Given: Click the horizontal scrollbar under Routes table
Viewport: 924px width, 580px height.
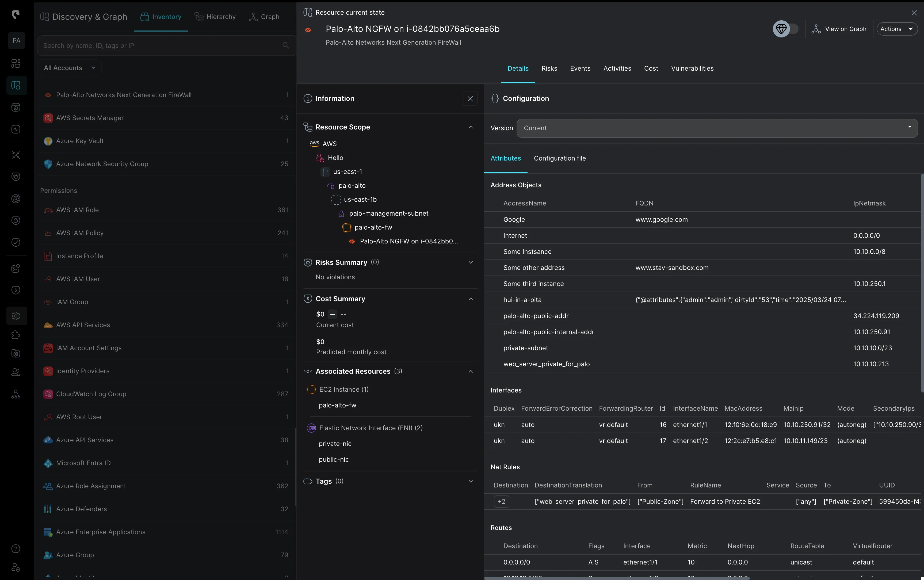Looking at the screenshot, I should 617,578.
